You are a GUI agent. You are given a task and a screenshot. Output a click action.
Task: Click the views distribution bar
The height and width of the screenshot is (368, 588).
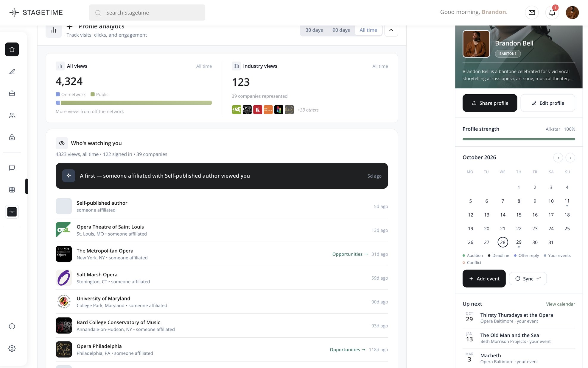tap(134, 103)
